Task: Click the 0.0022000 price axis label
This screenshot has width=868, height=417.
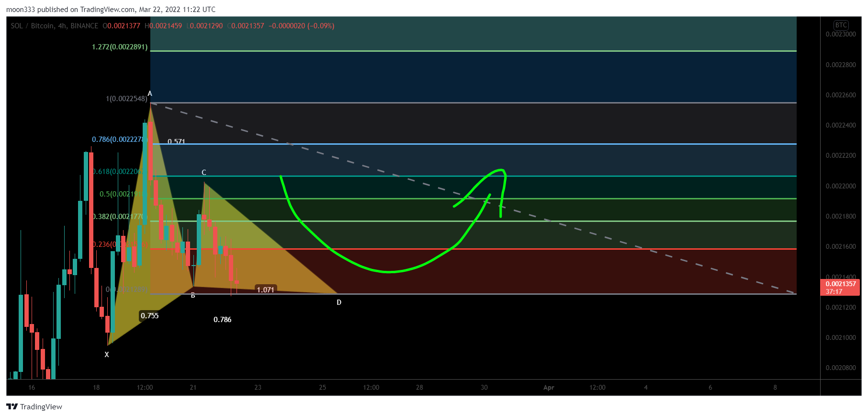Action: (x=841, y=186)
